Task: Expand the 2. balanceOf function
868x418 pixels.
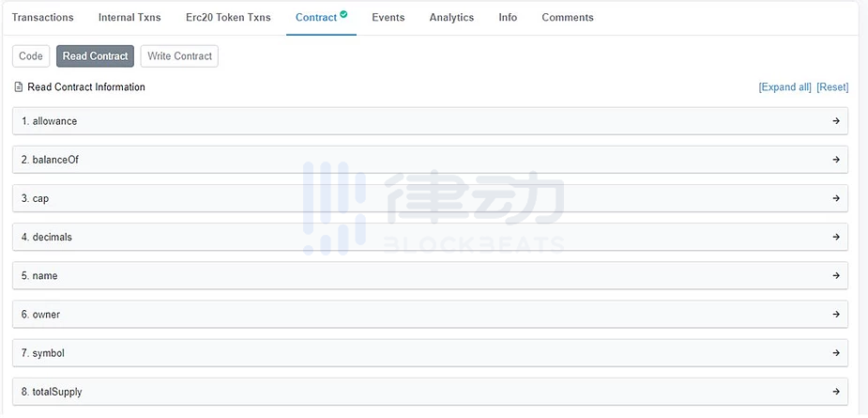Action: pos(55,160)
